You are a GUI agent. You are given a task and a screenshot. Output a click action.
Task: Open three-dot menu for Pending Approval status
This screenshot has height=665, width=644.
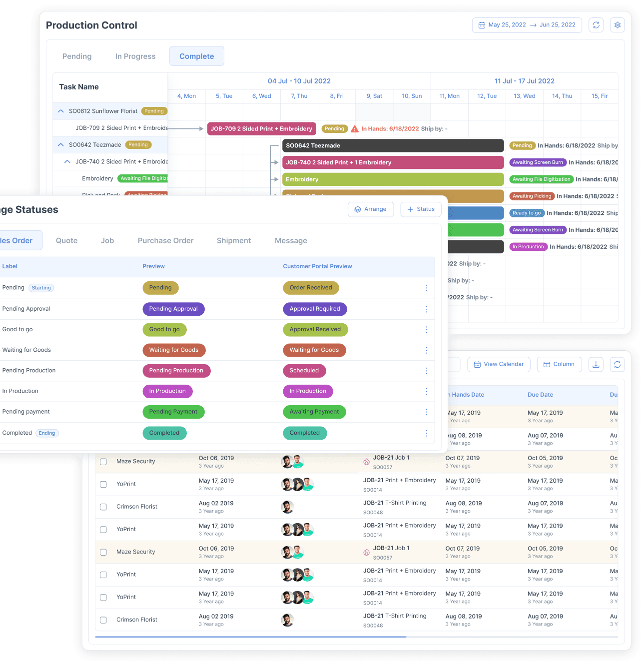tap(426, 309)
